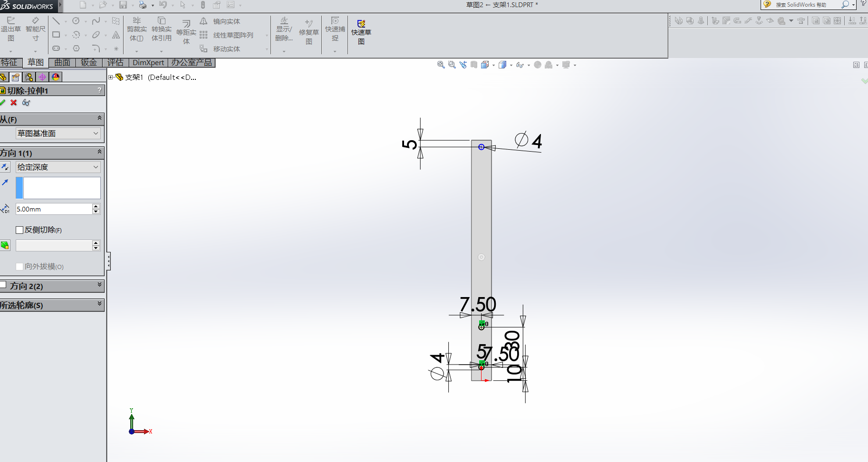
Task: Open the Display Style cube icon
Action: coord(502,65)
